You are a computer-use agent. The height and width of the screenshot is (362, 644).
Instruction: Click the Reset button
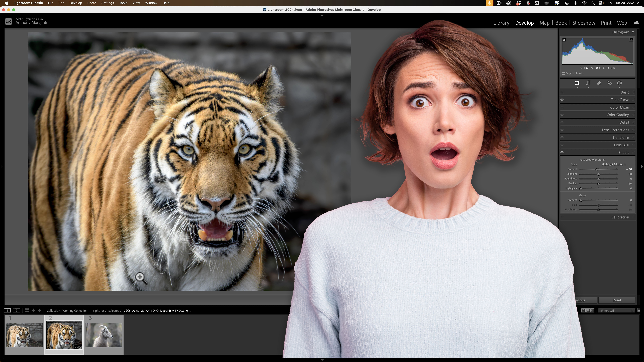click(617, 300)
